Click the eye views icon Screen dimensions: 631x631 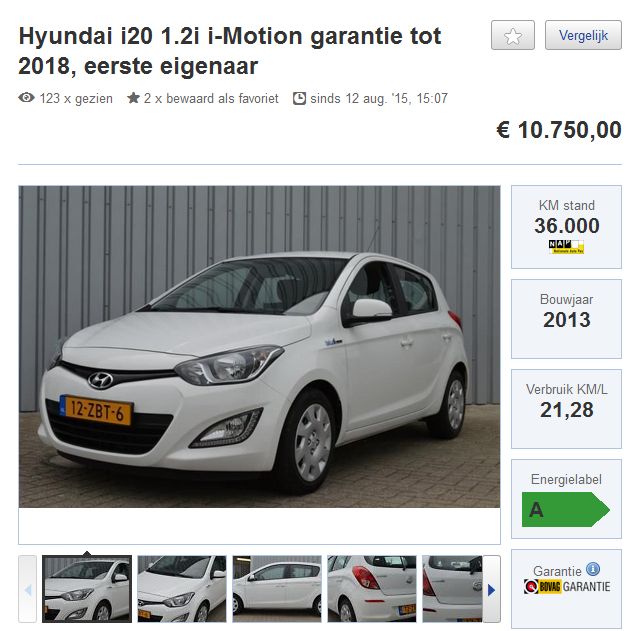coord(27,98)
